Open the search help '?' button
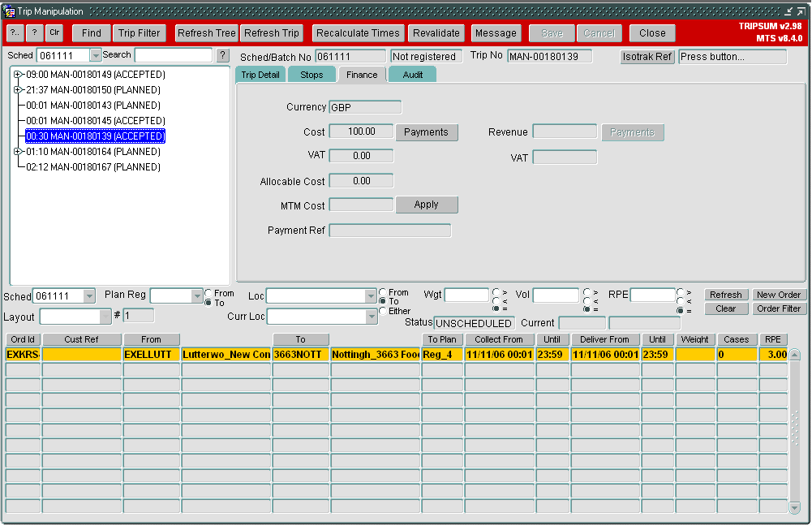This screenshot has height=526, width=812. (223, 55)
